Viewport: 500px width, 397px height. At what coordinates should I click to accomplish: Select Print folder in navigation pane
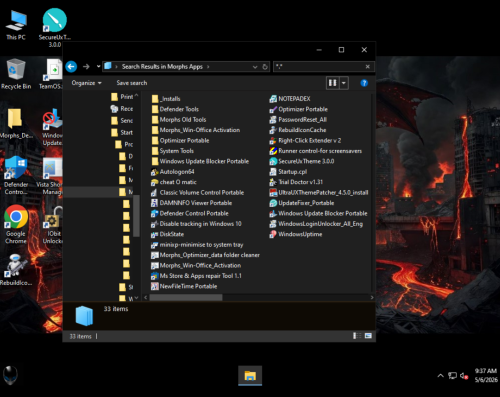122,97
